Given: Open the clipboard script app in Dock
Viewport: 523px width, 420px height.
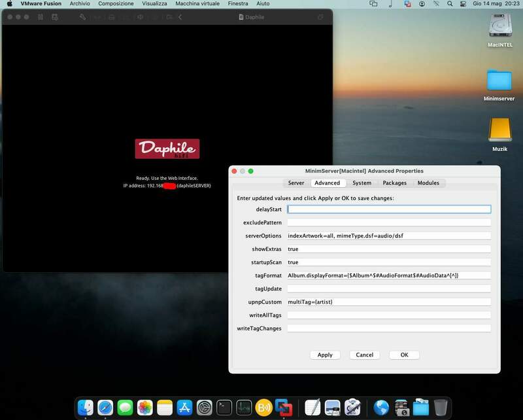Looking at the screenshot, I should (x=352, y=408).
